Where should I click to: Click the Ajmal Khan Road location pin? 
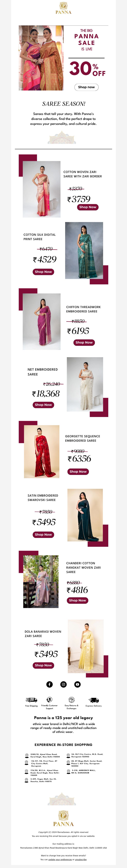(x=27, y=756)
